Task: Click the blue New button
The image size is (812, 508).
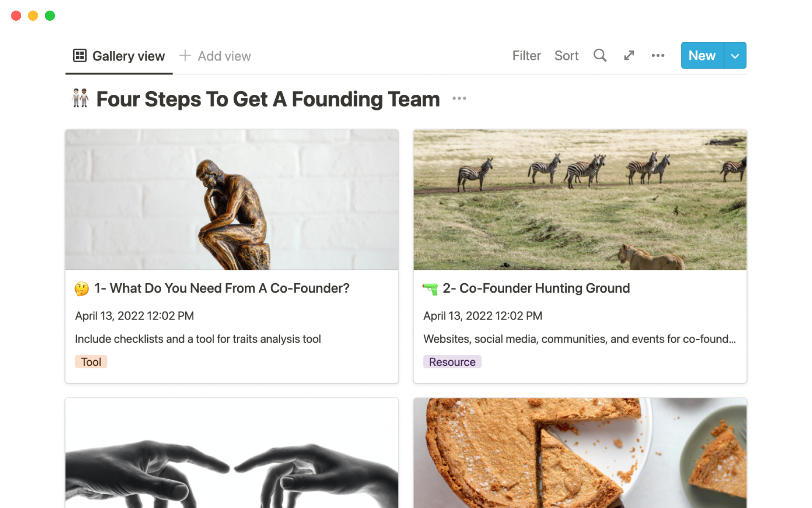Action: coord(702,55)
